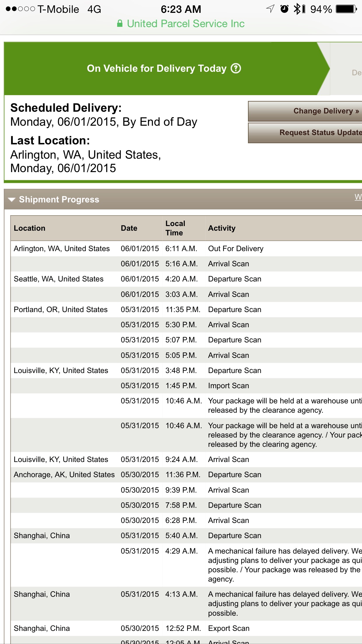The width and height of the screenshot is (362, 644).
Task: Click the Activity column header
Action: pyautogui.click(x=222, y=228)
